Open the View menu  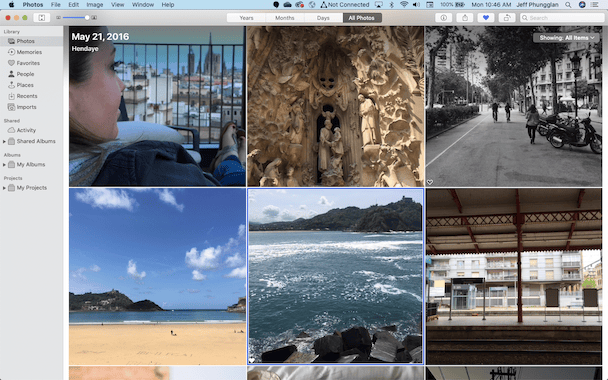[x=117, y=5]
